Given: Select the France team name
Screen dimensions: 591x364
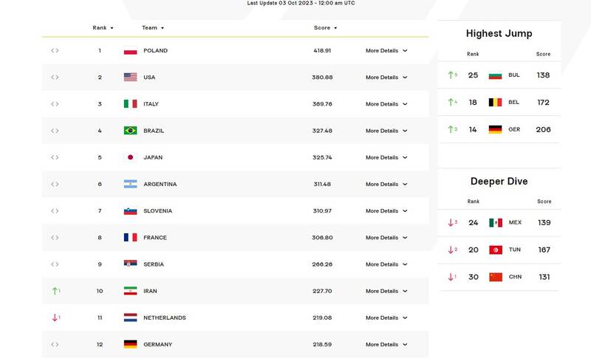Looking at the screenshot, I should pos(155,238).
